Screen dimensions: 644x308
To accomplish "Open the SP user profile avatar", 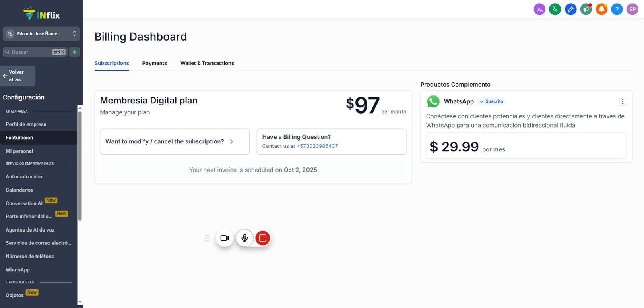I will click(632, 9).
